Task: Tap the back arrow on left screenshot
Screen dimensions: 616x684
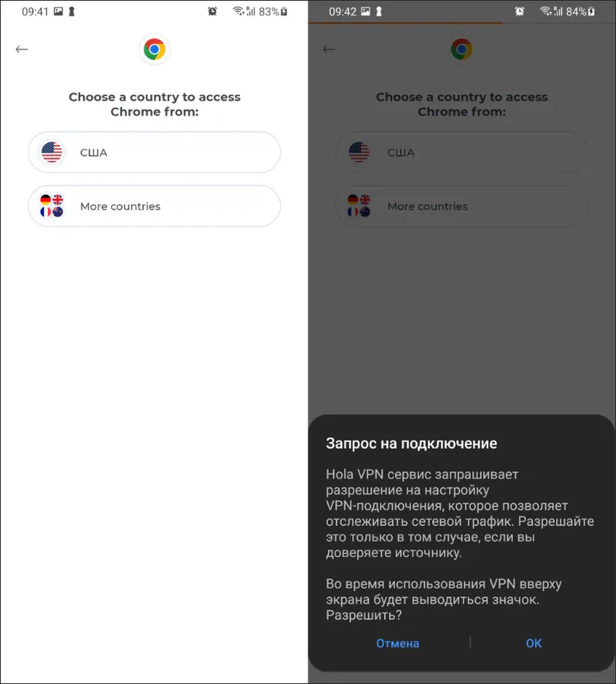Action: [x=22, y=49]
